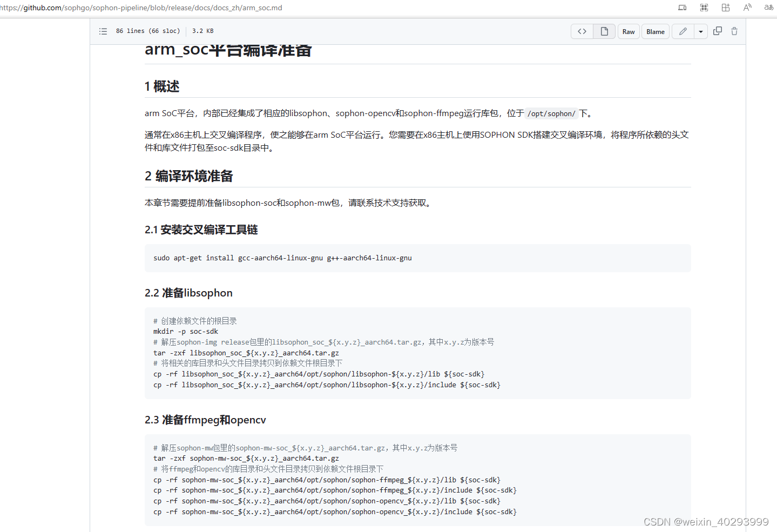Open the Blame view
777x532 pixels.
(x=656, y=31)
